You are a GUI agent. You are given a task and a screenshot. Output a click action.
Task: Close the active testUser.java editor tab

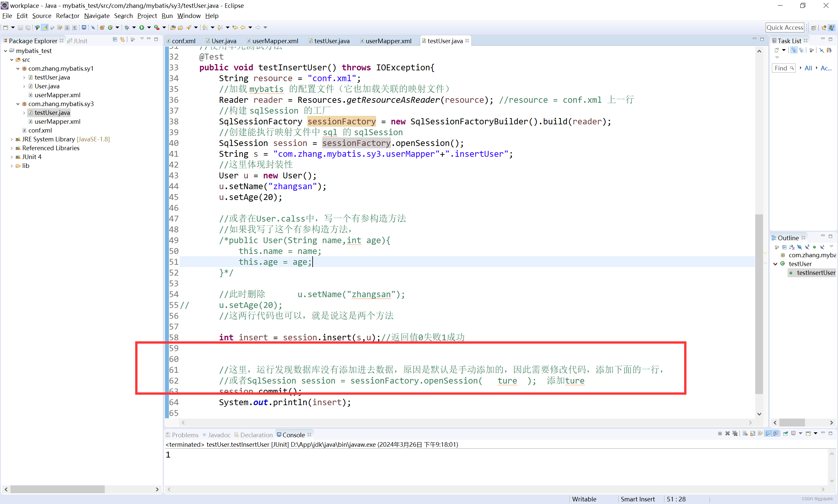(467, 41)
